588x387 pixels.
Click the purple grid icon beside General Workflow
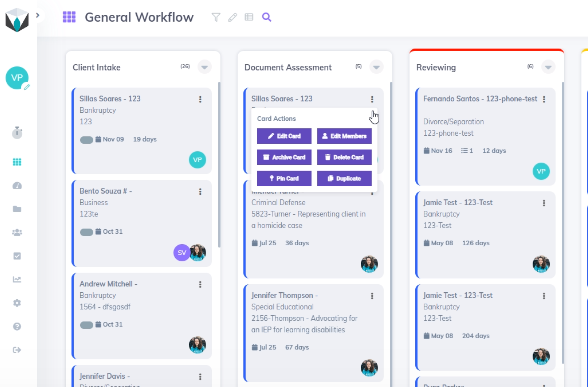[69, 17]
